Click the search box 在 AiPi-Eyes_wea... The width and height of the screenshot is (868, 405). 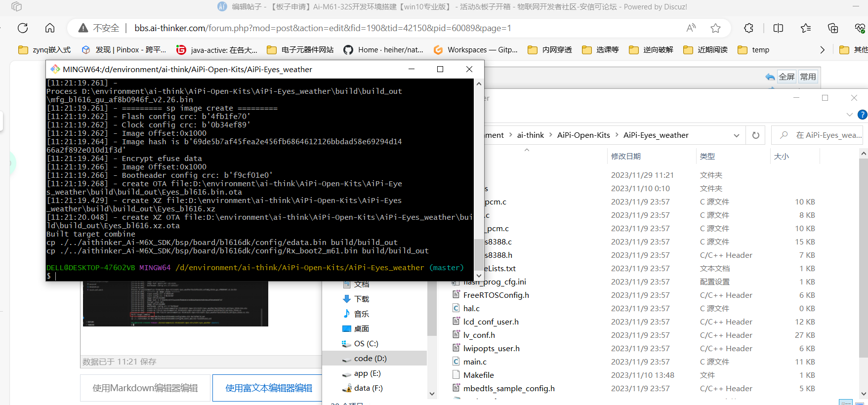pyautogui.click(x=817, y=135)
